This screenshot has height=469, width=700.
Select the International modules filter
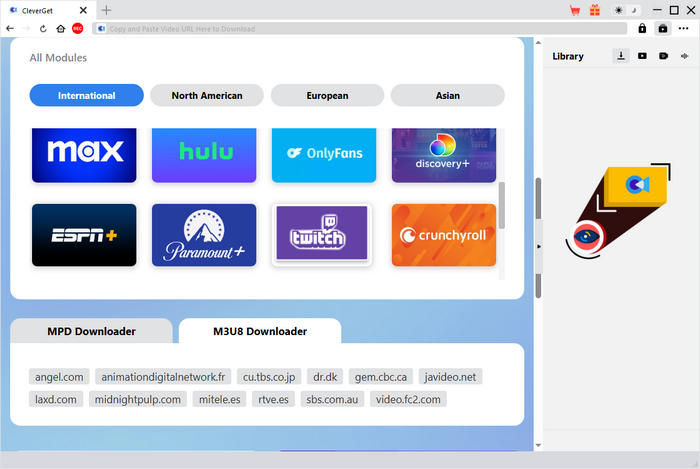[87, 95]
